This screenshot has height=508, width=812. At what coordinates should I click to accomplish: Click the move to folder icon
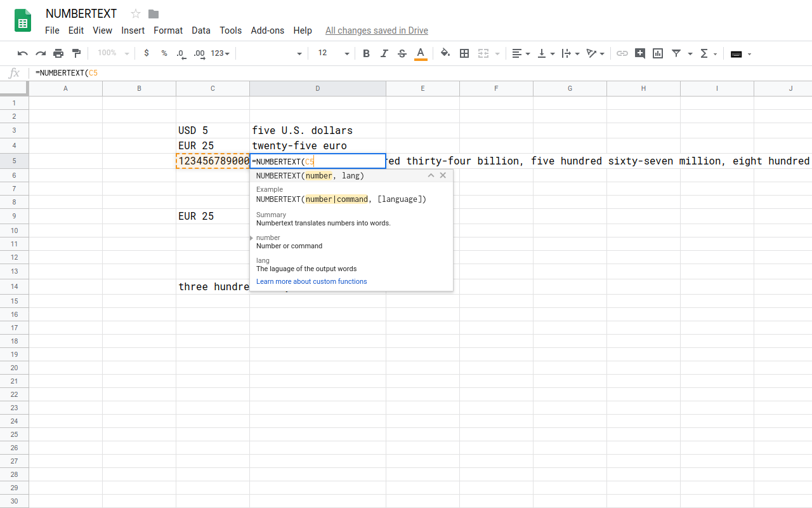click(x=154, y=14)
